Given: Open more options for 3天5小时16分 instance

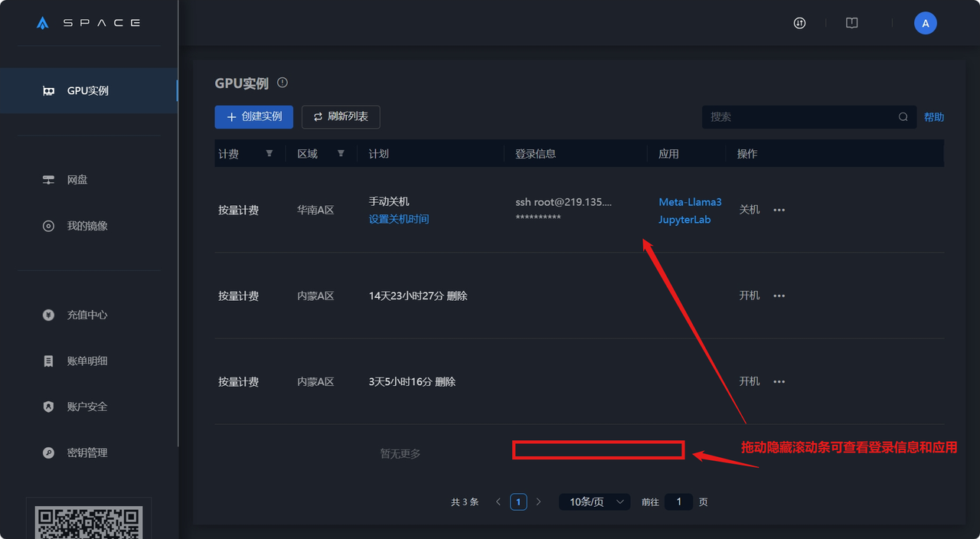Looking at the screenshot, I should [779, 381].
